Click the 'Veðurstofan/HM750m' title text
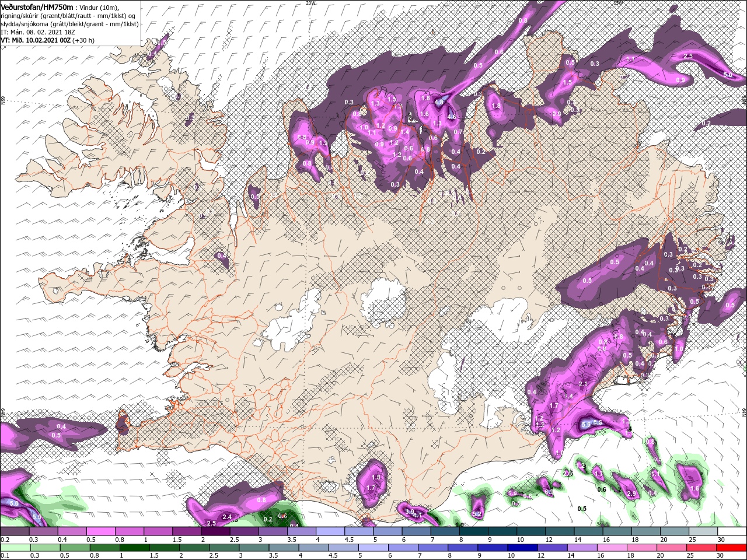This screenshot has width=747, height=560. tap(37, 6)
